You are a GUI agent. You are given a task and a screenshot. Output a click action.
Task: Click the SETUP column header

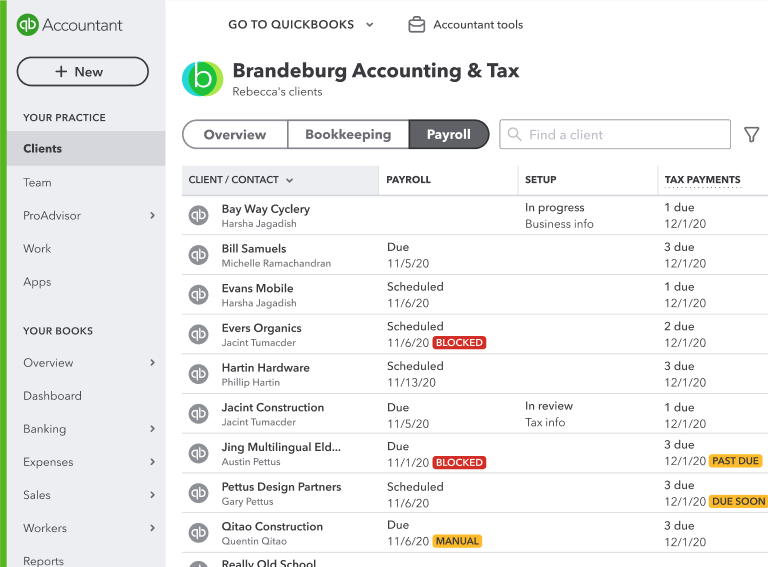540,180
